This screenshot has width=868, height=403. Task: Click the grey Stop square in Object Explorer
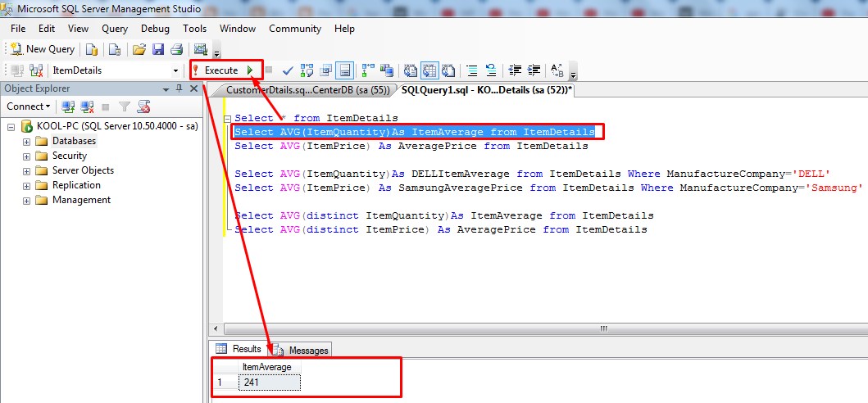tap(106, 106)
